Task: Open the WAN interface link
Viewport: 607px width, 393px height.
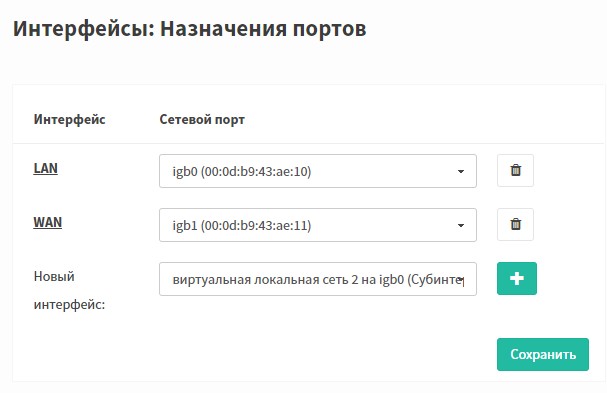Action: (x=48, y=223)
